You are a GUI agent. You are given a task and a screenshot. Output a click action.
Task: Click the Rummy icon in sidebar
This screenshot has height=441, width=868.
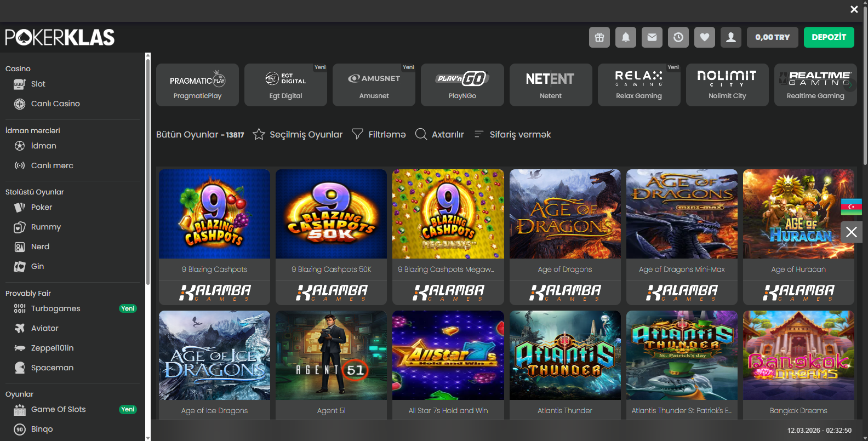click(20, 227)
